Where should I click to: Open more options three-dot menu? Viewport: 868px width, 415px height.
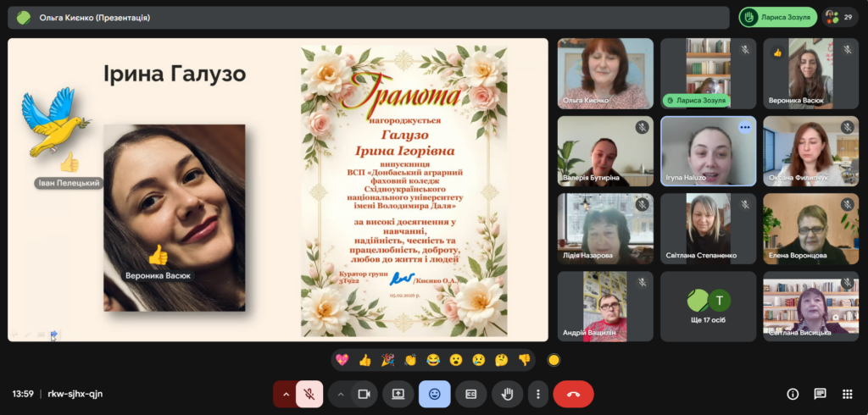coord(537,394)
